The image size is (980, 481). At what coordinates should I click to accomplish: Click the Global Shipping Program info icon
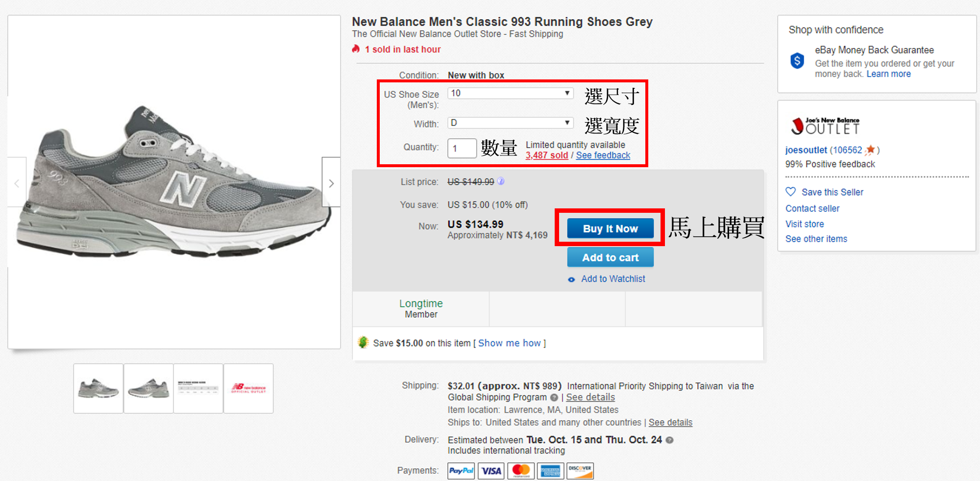(554, 398)
